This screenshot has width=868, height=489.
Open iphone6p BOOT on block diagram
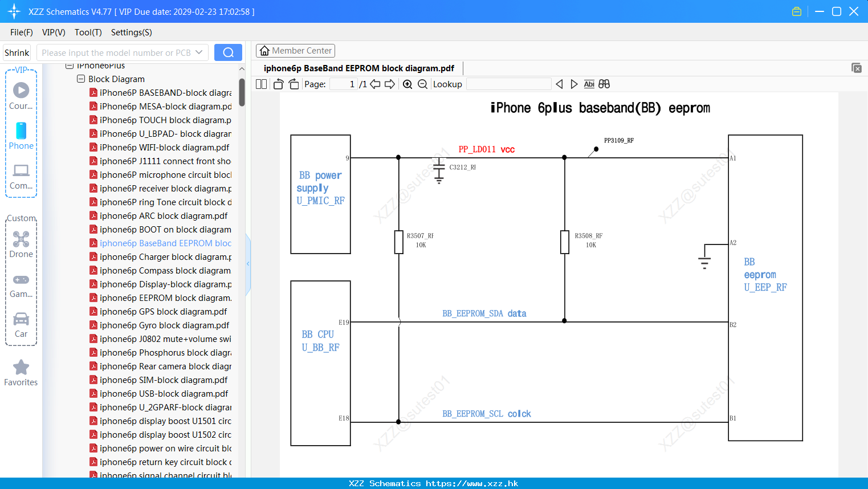tap(161, 229)
